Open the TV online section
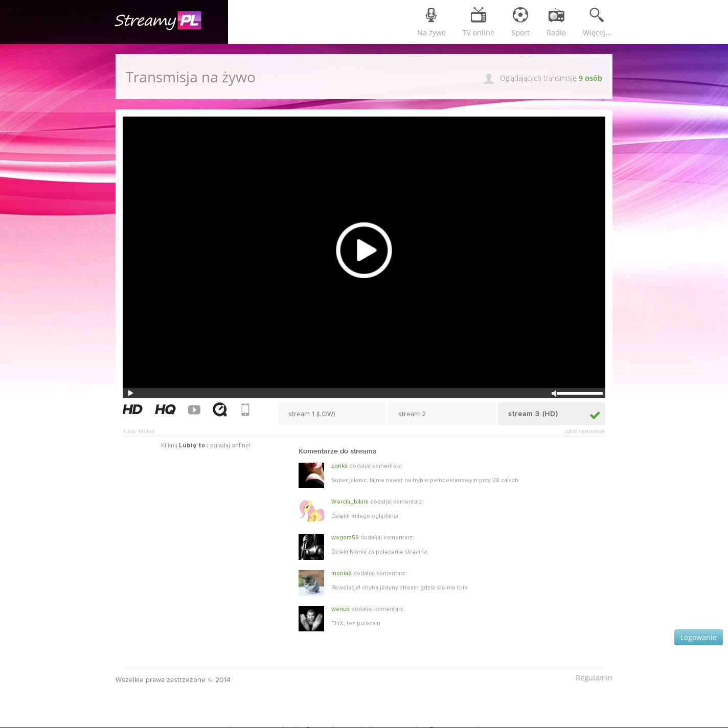Viewport: 728px width, 728px height. pyautogui.click(x=478, y=22)
